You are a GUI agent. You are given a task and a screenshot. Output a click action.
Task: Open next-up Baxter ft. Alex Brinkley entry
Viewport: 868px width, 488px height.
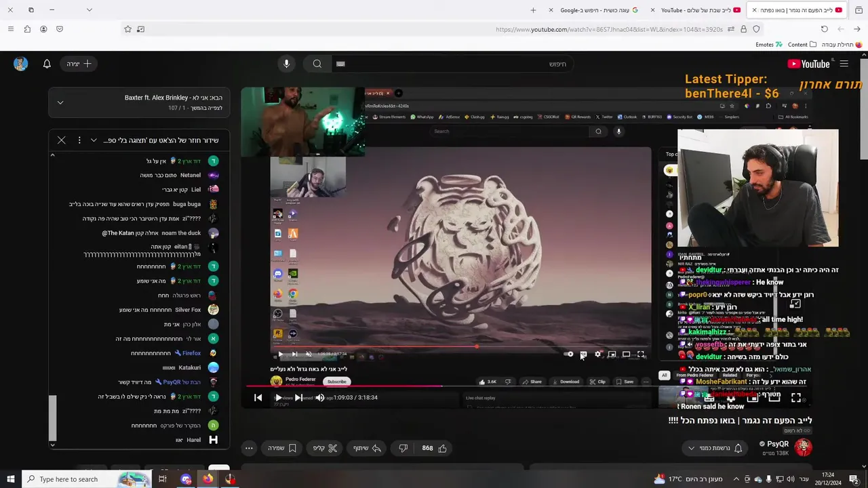point(173,98)
